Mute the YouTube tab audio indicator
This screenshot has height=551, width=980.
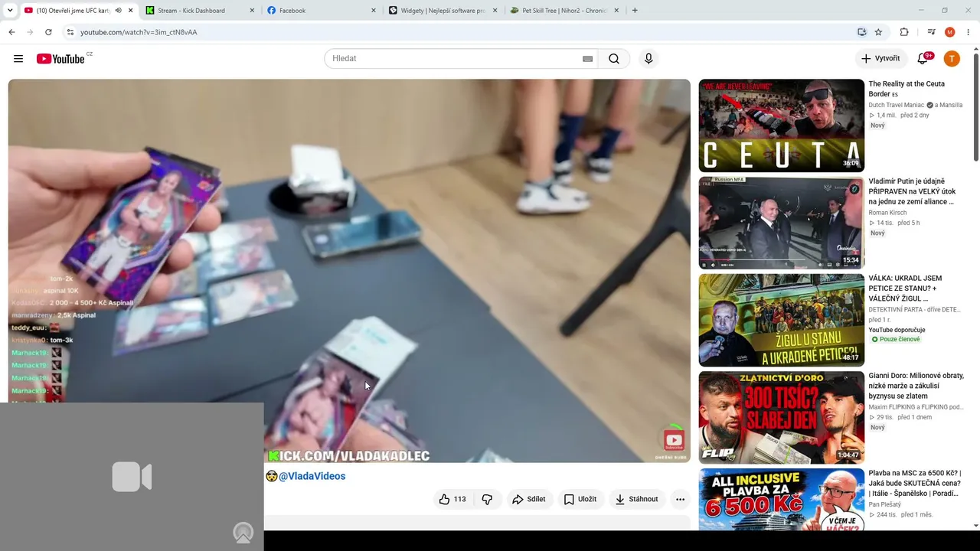(x=118, y=11)
